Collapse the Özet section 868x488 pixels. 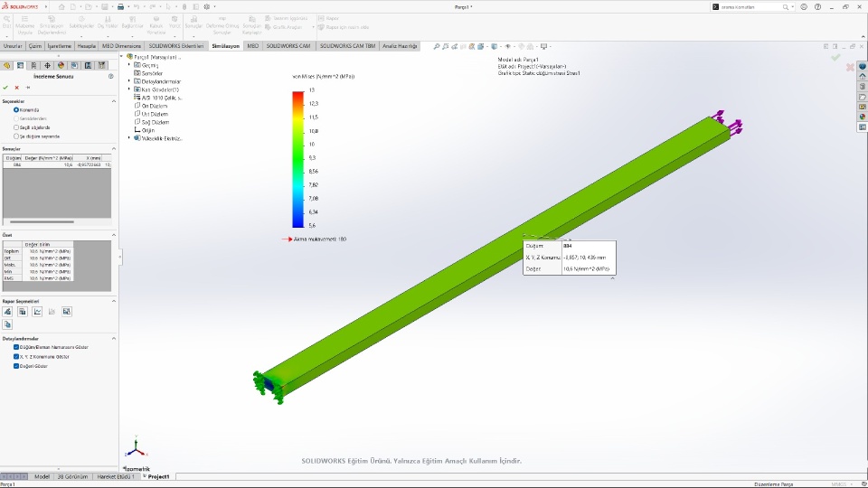[114, 235]
